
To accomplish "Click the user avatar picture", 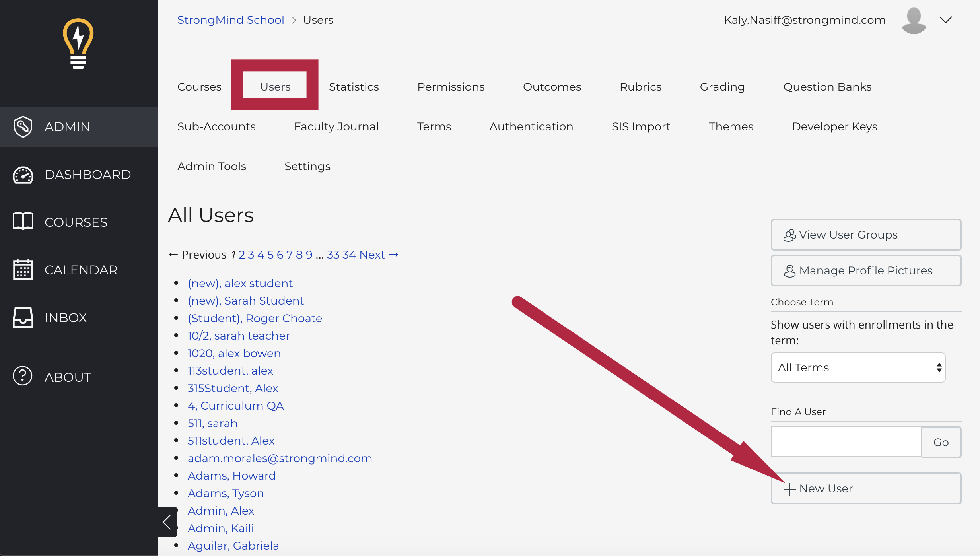I will [x=914, y=20].
